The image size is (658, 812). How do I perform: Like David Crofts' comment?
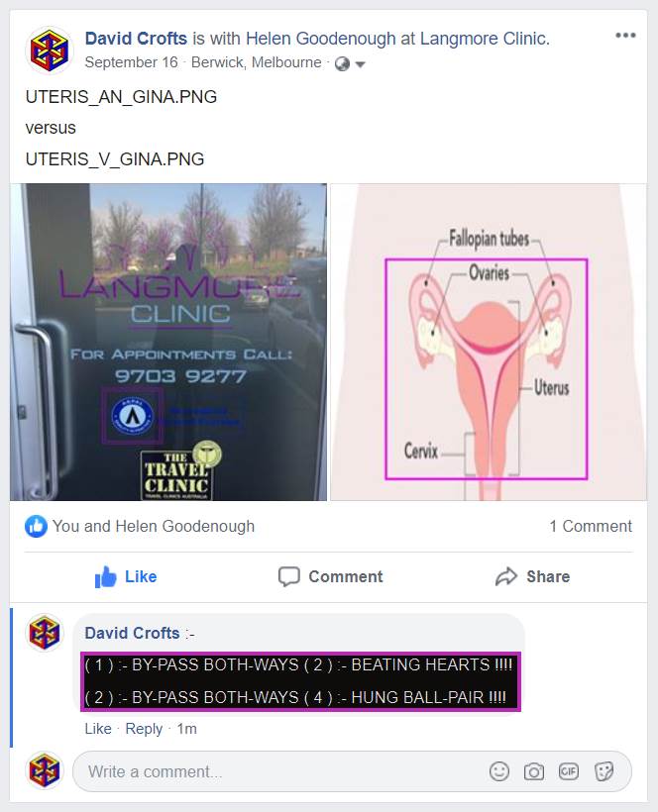[x=98, y=729]
